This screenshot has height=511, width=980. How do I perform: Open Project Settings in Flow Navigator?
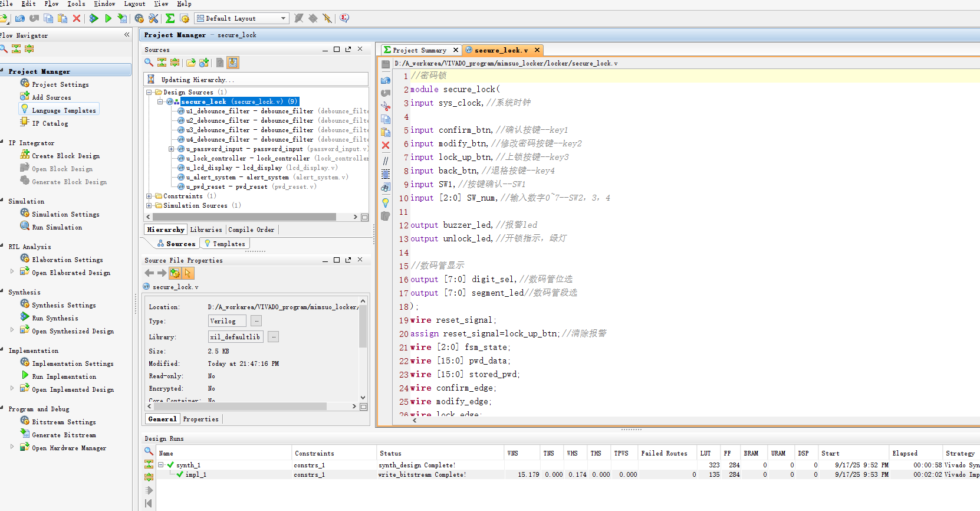pos(60,84)
